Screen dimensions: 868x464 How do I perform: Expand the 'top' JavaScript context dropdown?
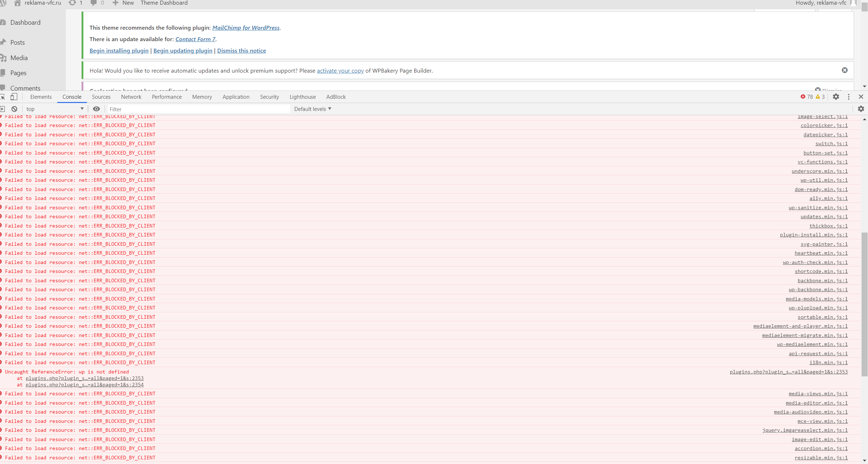pos(54,109)
